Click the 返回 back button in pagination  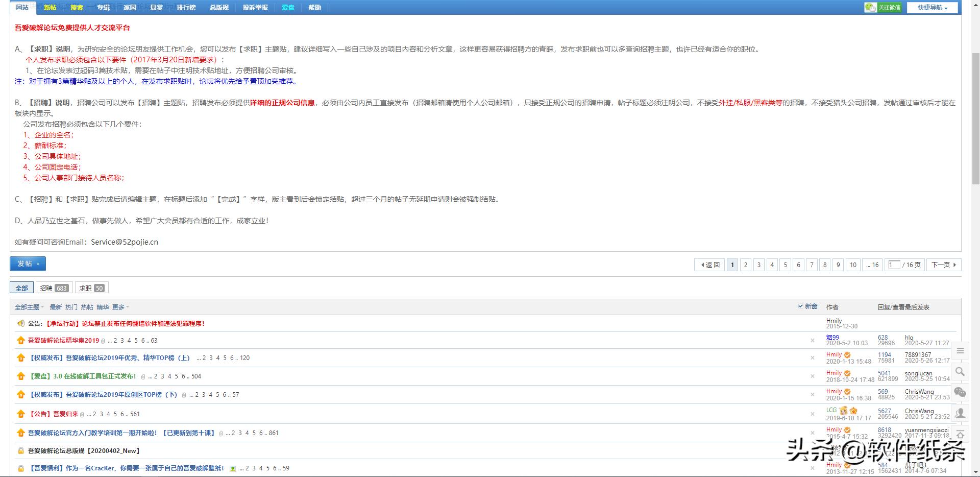(x=710, y=265)
